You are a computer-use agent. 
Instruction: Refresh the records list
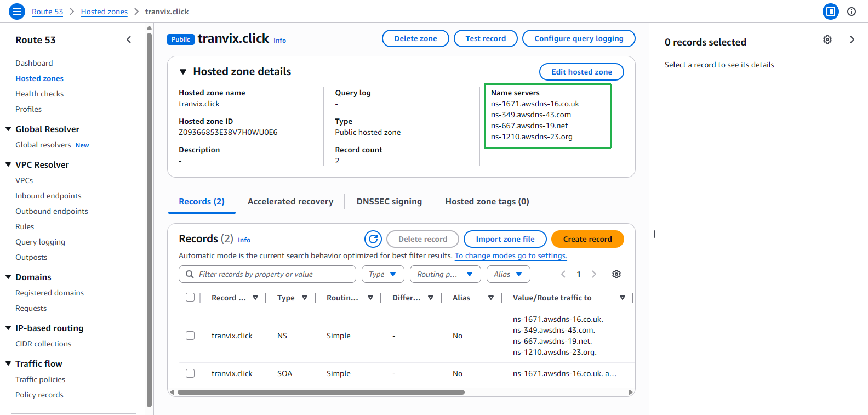(373, 239)
